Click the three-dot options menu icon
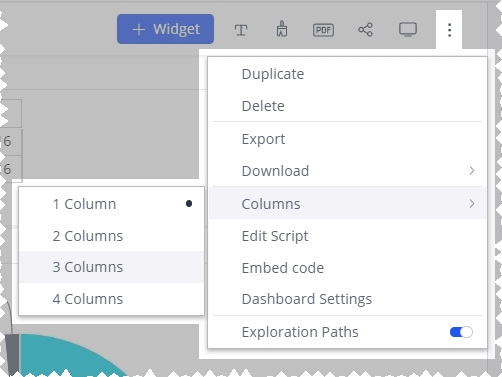Screen dimensions: 502x377 449,30
